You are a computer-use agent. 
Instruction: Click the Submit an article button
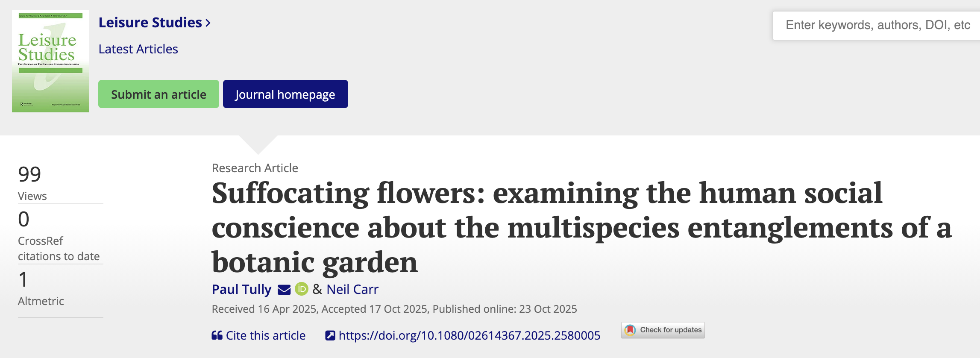158,94
